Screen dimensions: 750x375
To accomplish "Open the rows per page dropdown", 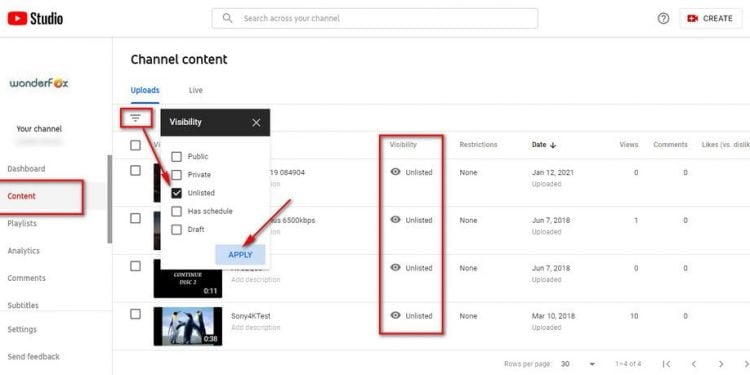I will pos(579,364).
